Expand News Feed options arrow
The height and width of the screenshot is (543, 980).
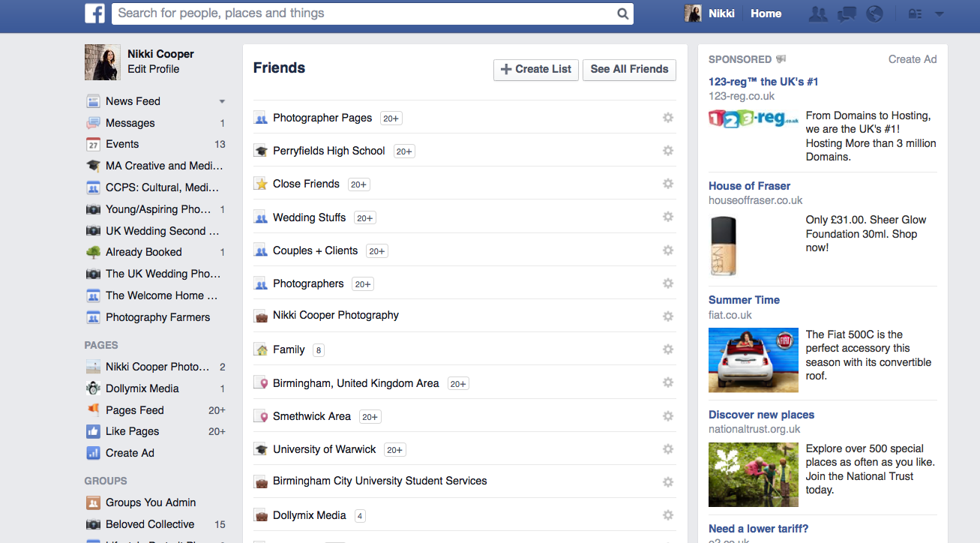click(222, 101)
